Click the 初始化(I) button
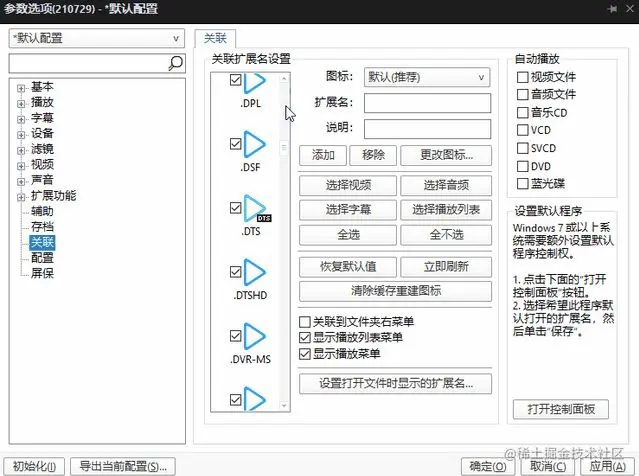 (x=34, y=466)
